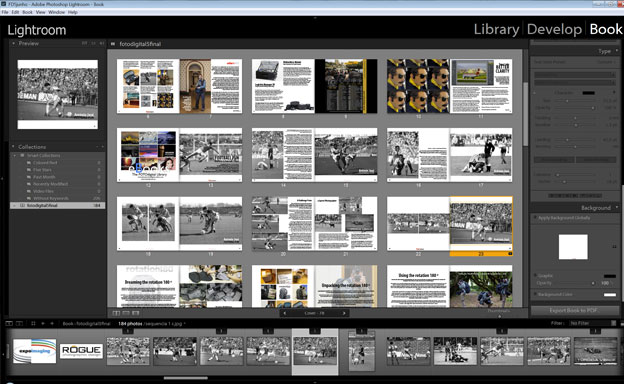Open filmstrip grid view icon
Image resolution: width=624 pixels, height=384 pixels.
click(33, 324)
